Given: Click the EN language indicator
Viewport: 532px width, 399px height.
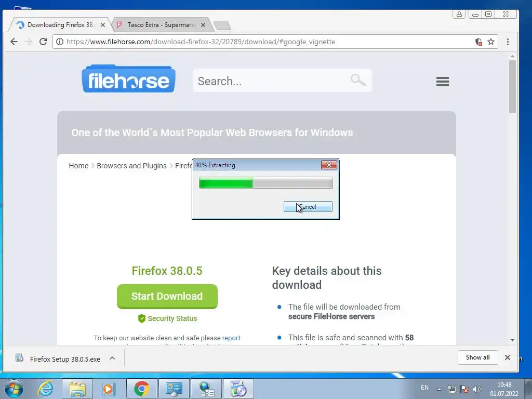Looking at the screenshot, I should pyautogui.click(x=424, y=388).
